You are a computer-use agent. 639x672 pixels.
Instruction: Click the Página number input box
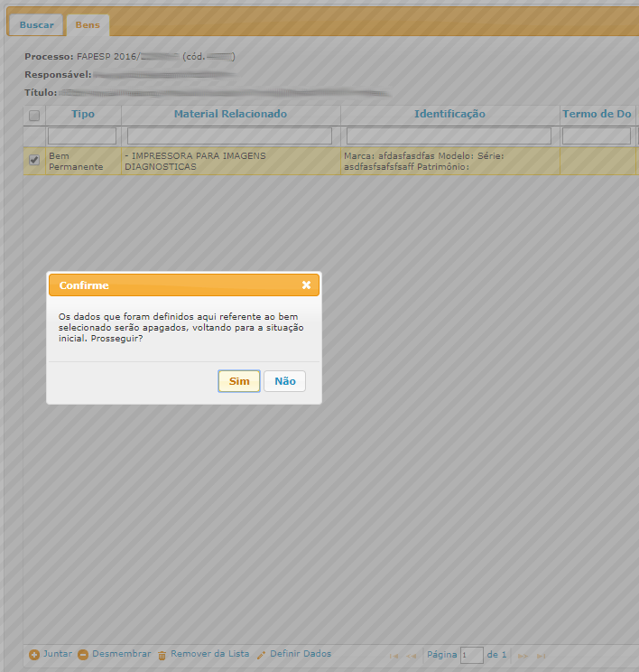472,655
